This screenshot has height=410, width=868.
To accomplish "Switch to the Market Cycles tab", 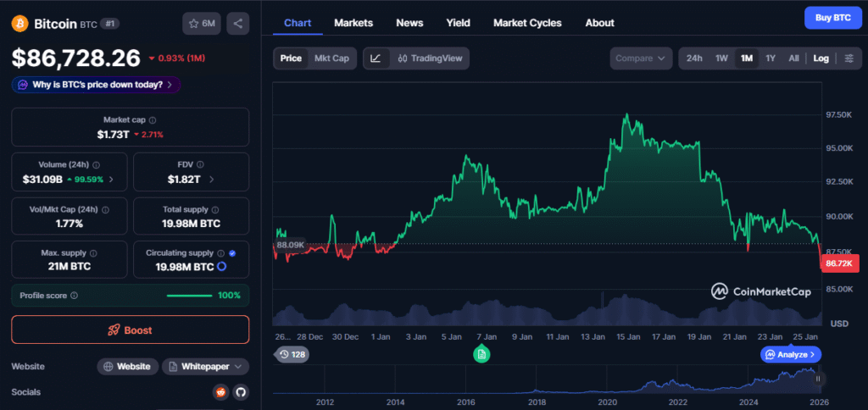I will [526, 23].
